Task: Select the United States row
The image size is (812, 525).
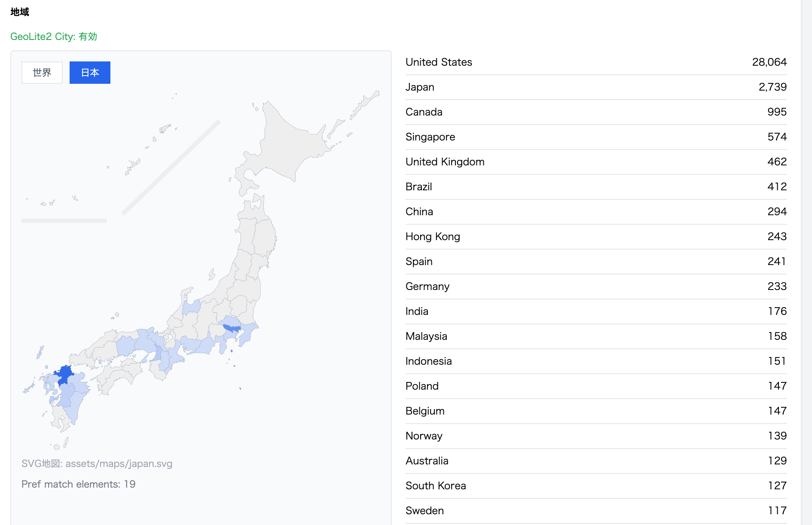Action: tap(596, 62)
